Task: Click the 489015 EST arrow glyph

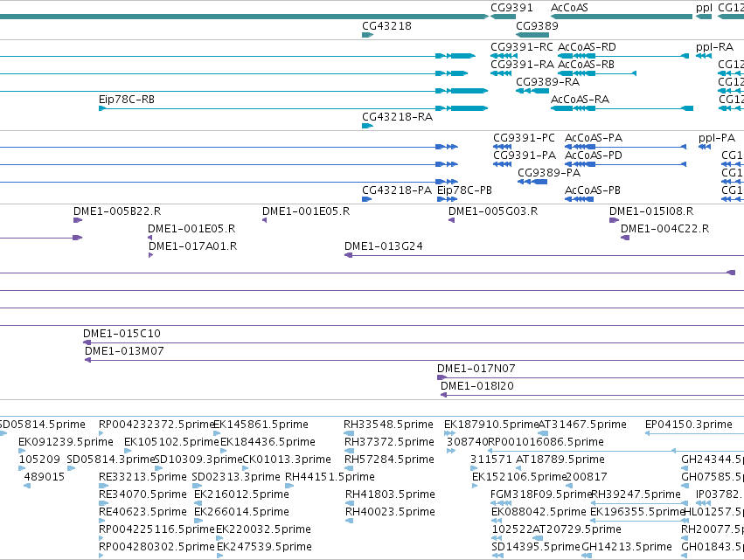Action: pos(27,486)
